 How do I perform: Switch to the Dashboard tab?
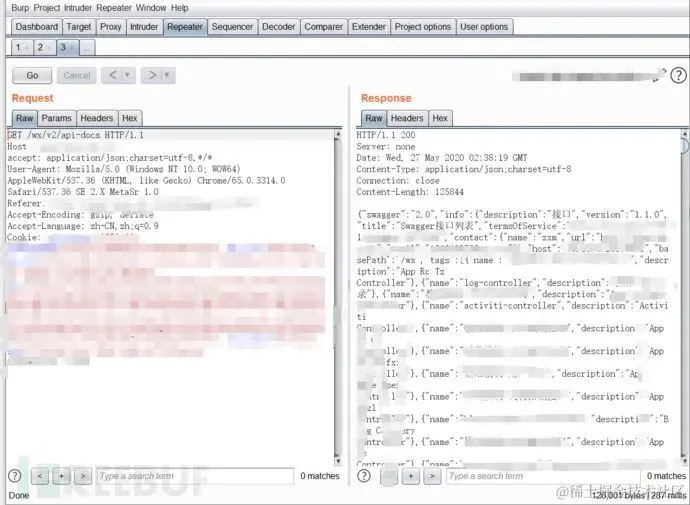(x=37, y=27)
